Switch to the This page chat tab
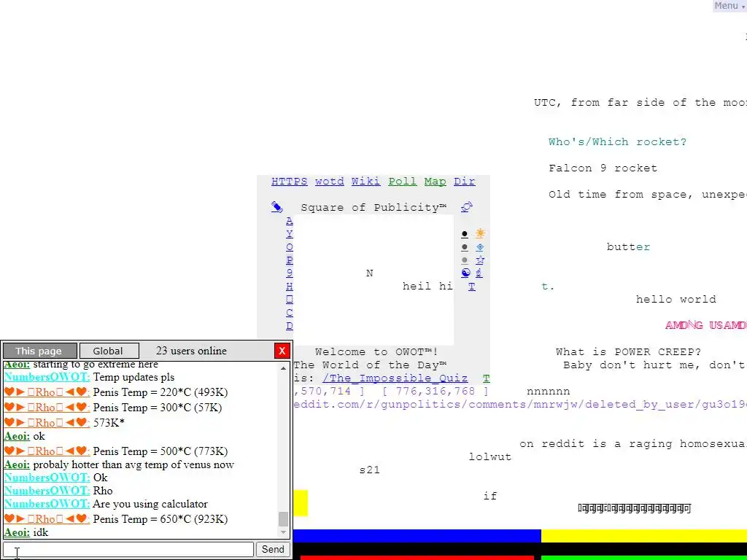747x560 pixels. (40, 351)
